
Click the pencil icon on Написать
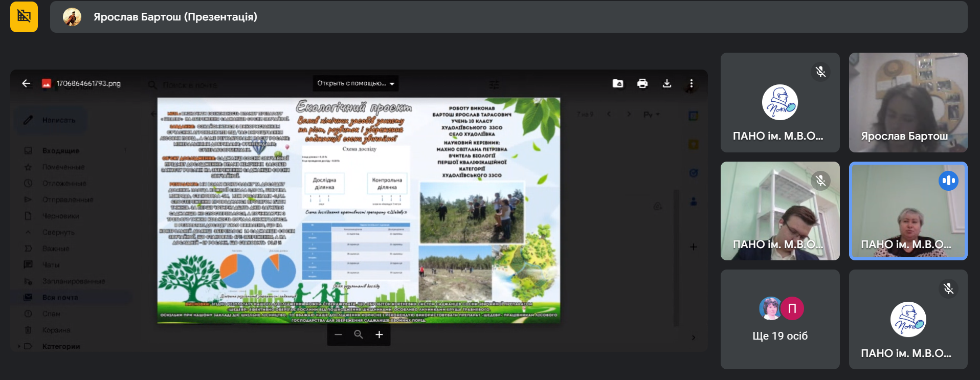(x=28, y=120)
